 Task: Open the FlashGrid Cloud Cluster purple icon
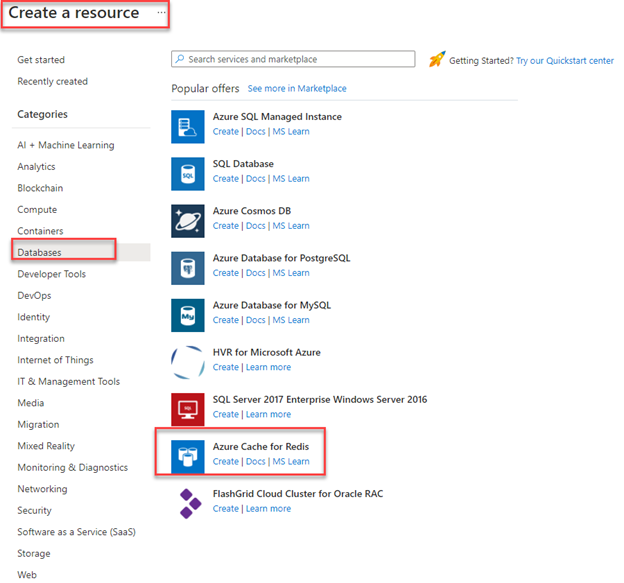point(188,501)
